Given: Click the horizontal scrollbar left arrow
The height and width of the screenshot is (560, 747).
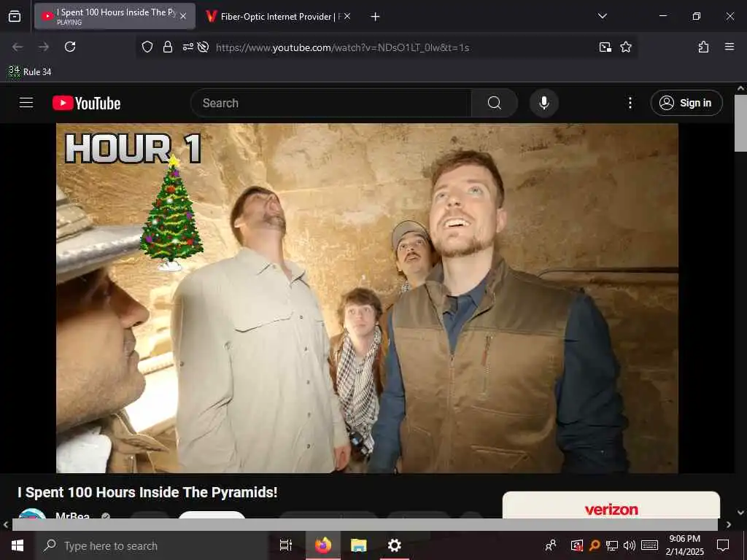Looking at the screenshot, I should 6,525.
